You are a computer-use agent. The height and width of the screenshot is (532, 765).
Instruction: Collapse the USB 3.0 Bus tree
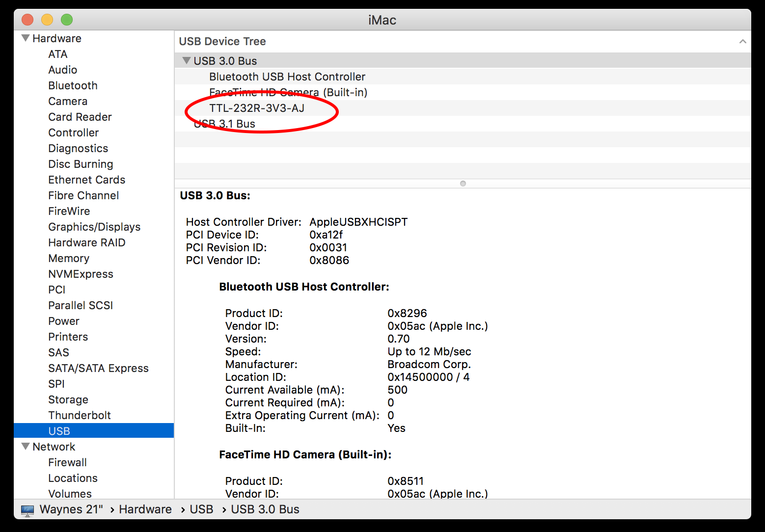[186, 60]
